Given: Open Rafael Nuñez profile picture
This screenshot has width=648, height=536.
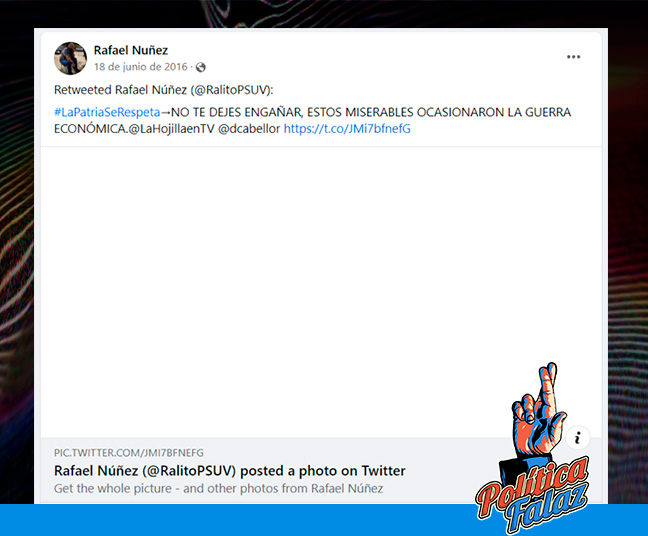Looking at the screenshot, I should coord(70,58).
